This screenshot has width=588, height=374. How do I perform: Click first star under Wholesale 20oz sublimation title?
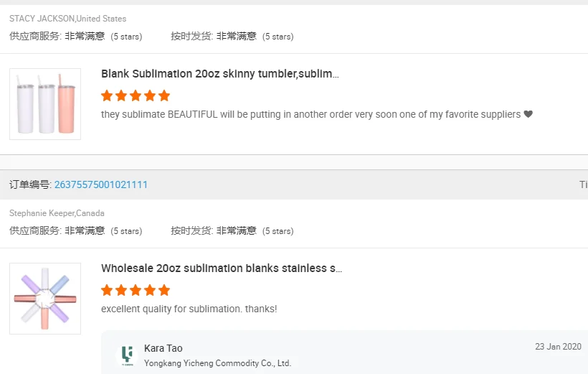(107, 290)
